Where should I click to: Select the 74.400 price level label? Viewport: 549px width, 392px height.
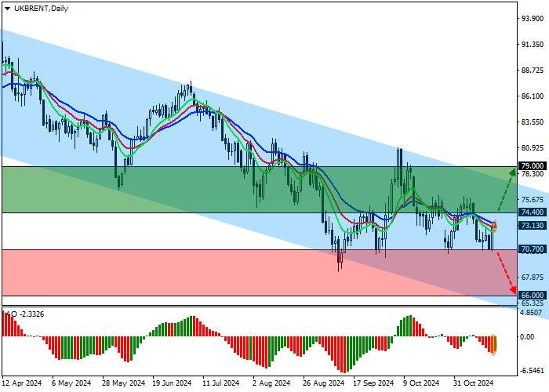533,212
